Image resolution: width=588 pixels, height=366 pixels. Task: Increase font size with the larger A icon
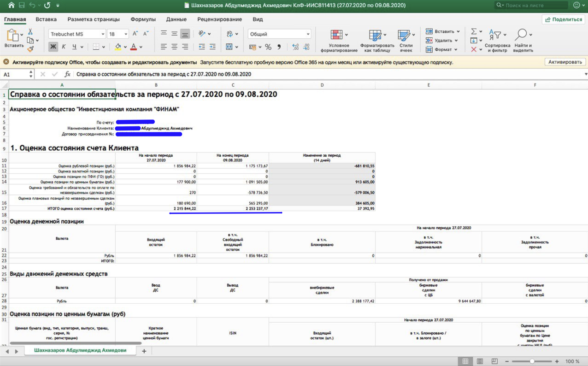135,34
